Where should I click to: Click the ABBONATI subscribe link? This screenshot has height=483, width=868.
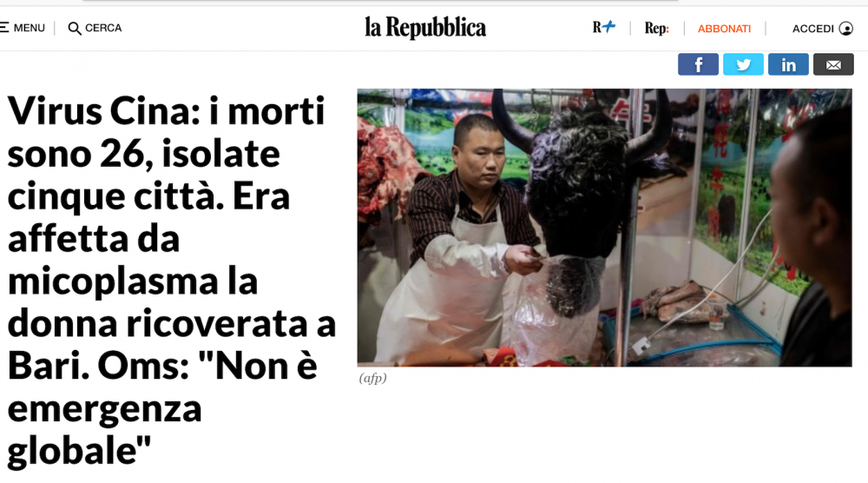(x=724, y=29)
